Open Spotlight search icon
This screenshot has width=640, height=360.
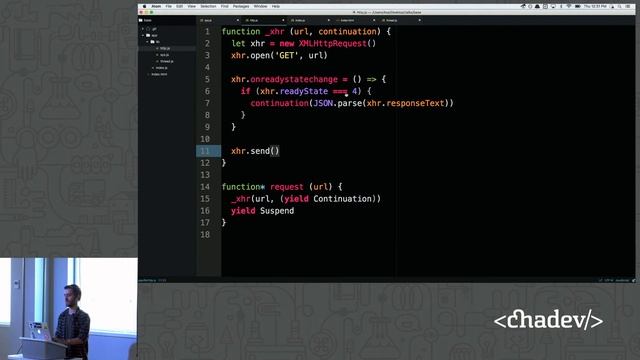point(620,7)
